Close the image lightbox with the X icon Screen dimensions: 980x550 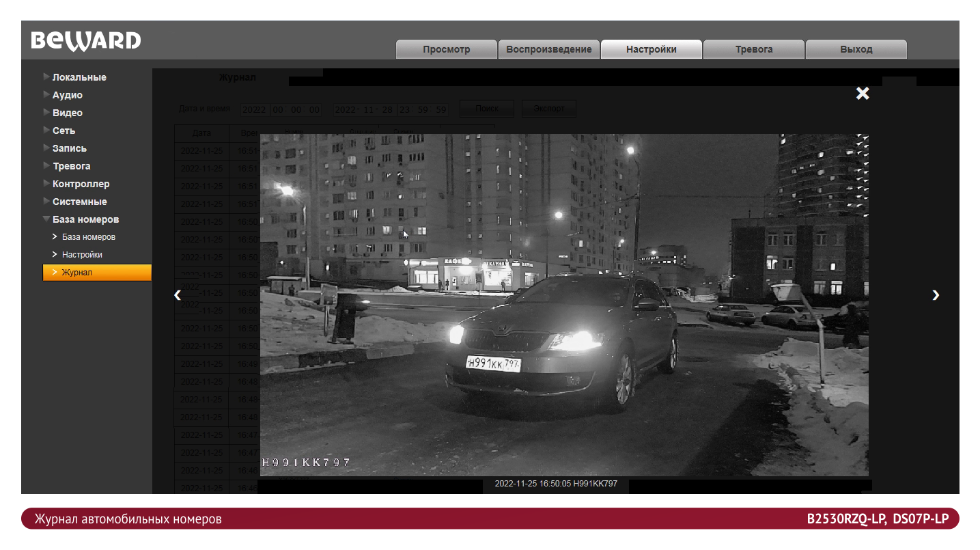863,94
